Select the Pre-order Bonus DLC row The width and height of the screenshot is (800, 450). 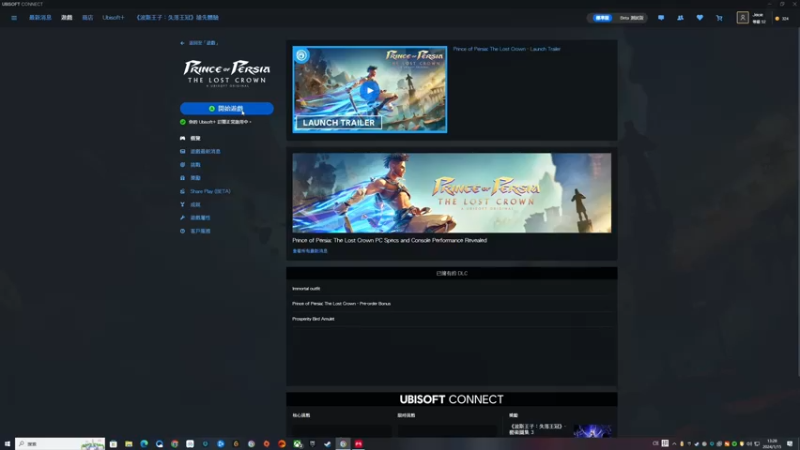(452, 304)
